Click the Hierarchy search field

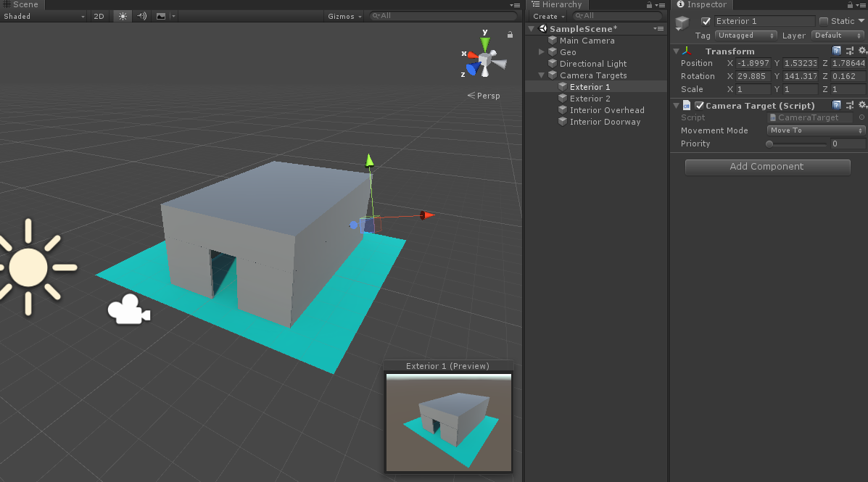(x=617, y=16)
